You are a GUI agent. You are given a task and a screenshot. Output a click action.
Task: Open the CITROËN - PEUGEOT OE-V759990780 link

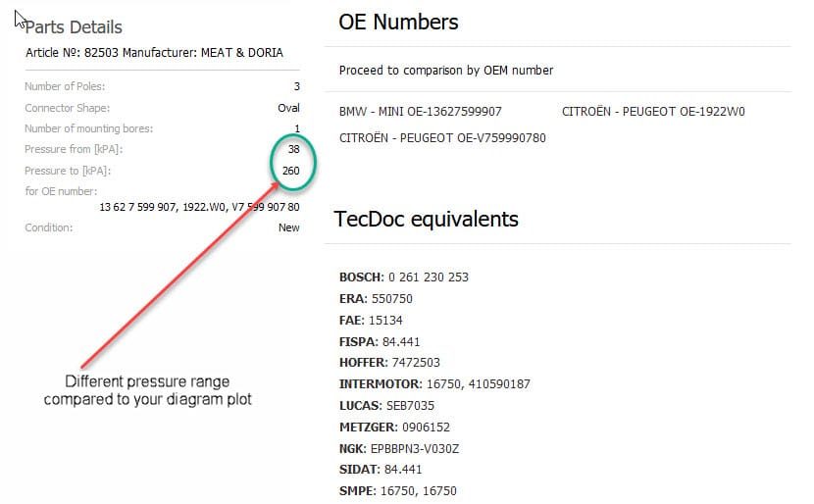(x=442, y=138)
